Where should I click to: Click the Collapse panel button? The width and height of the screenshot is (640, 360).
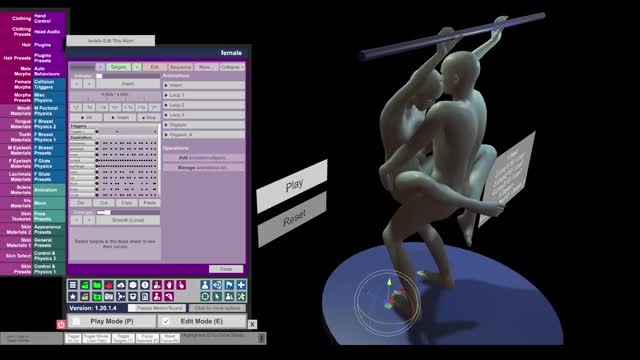[232, 67]
